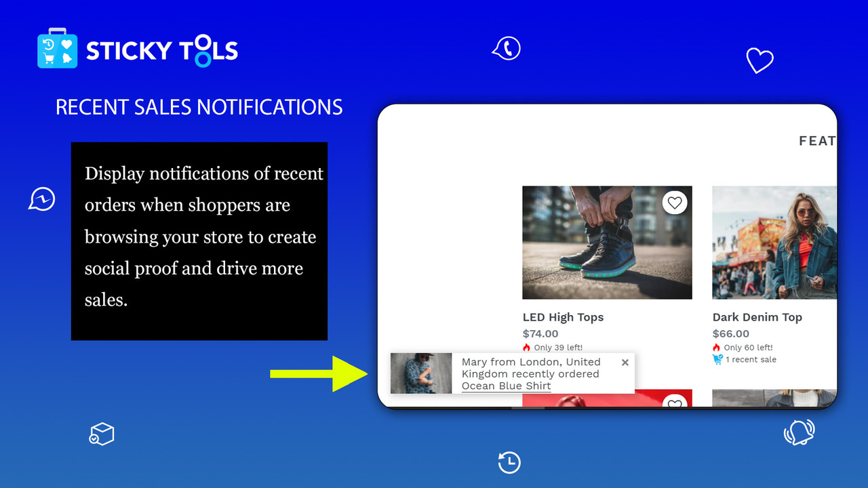Click the ringing bell icon
Image resolution: width=868 pixels, height=488 pixels.
point(799,432)
